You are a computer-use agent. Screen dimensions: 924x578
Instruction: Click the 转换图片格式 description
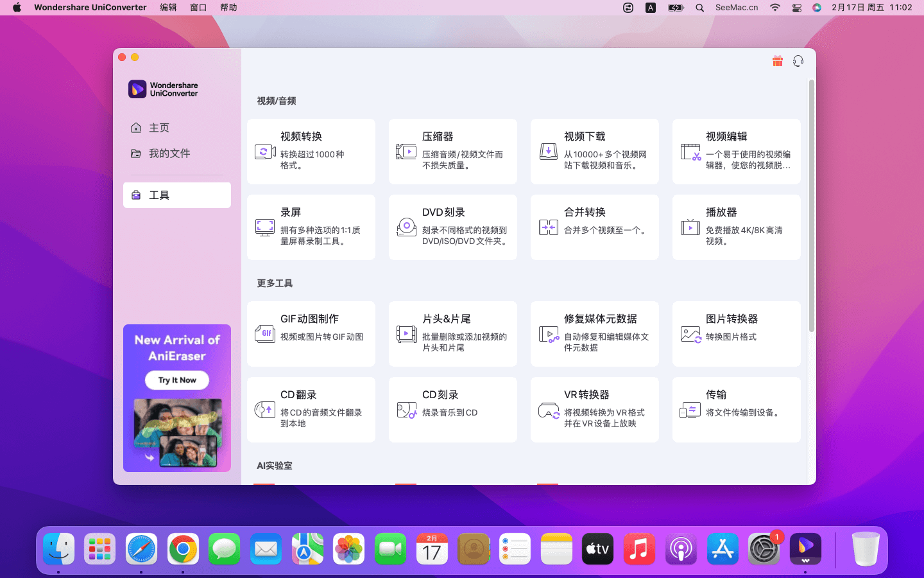[731, 337]
